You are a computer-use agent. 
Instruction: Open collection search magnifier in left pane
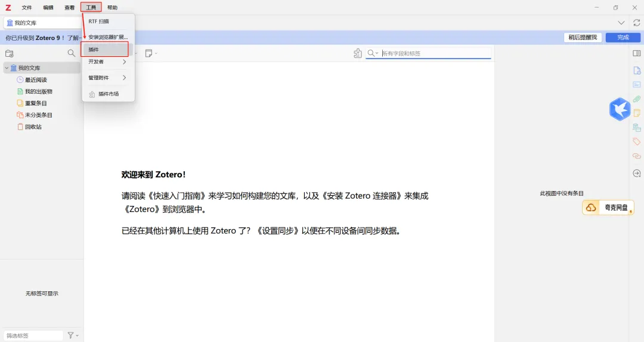pos(72,53)
